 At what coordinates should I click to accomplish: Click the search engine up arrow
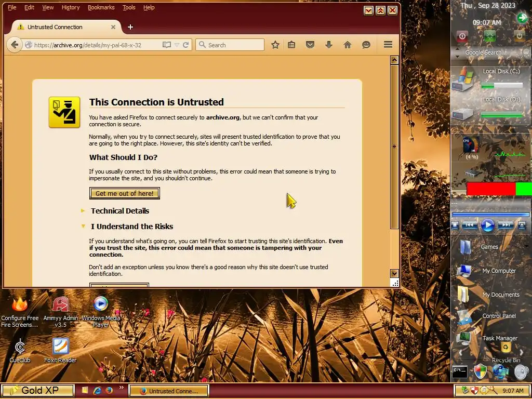tap(457, 49)
